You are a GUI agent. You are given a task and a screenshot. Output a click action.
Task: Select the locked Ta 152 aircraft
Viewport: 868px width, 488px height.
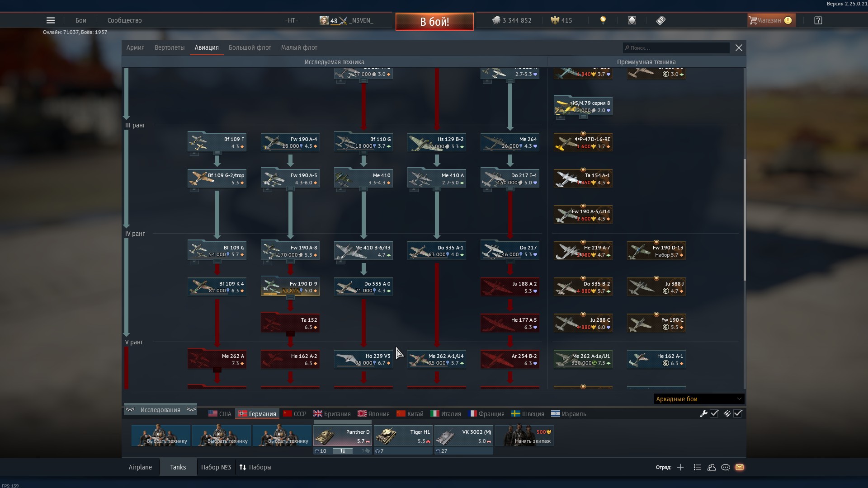290,323
